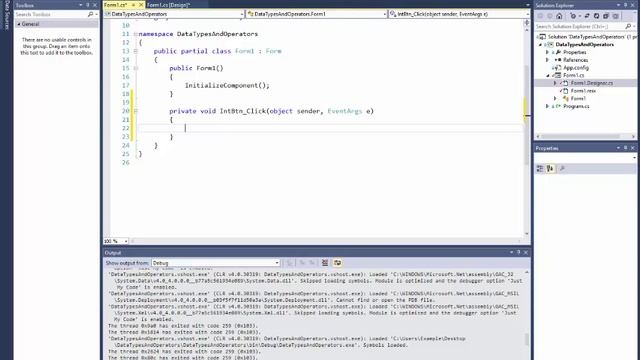The image size is (640, 360).
Task: Click the Back arrow in Solution Explorer toolbar
Action: 540,16
